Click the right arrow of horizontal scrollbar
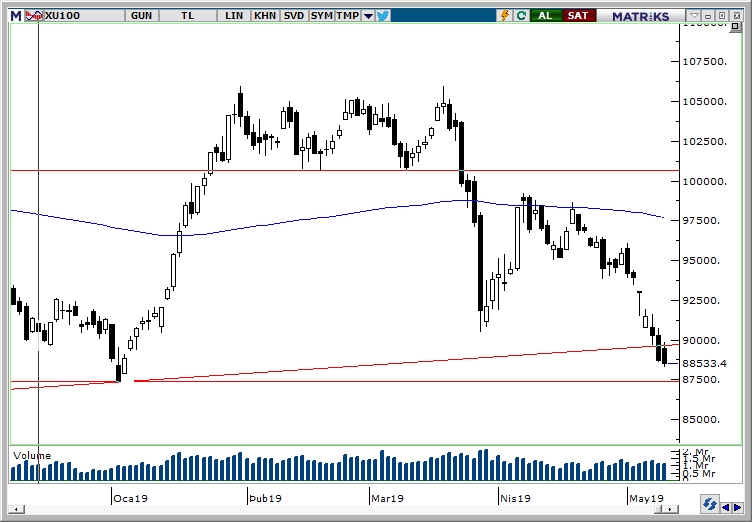The height and width of the screenshot is (522, 752). click(672, 509)
